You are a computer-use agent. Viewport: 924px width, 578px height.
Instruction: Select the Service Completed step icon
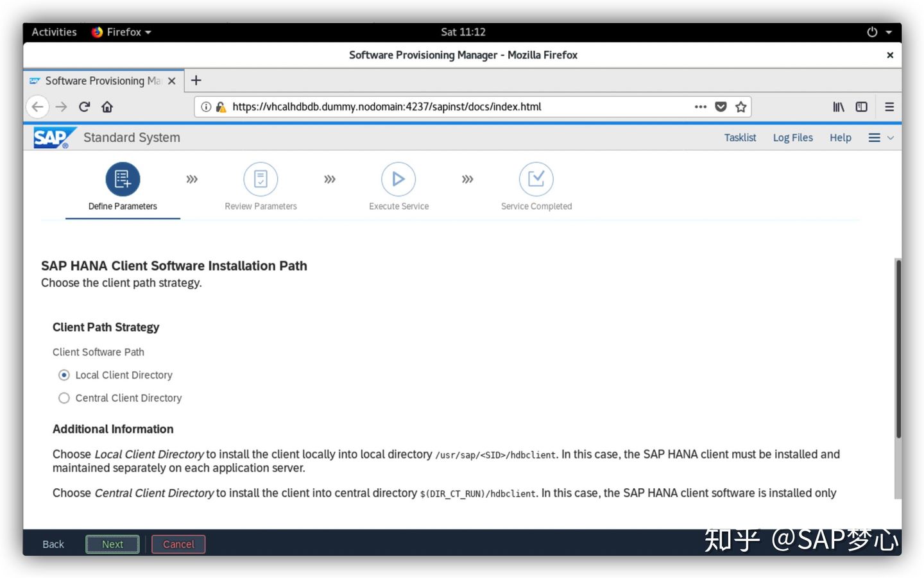(x=536, y=179)
